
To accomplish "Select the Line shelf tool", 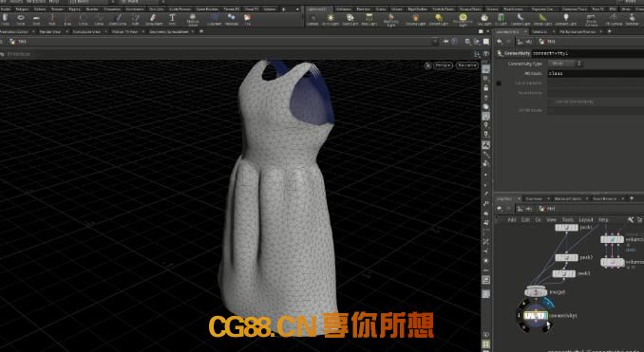I will click(67, 19).
